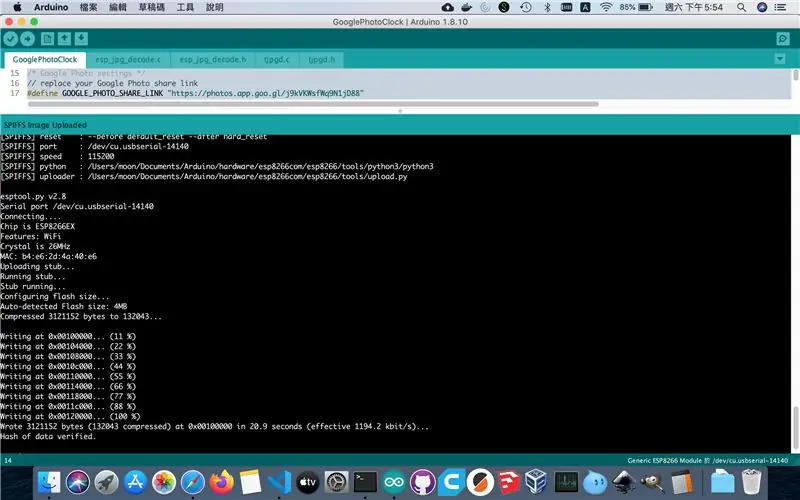Click the Docker whale menu bar icon

466,7
